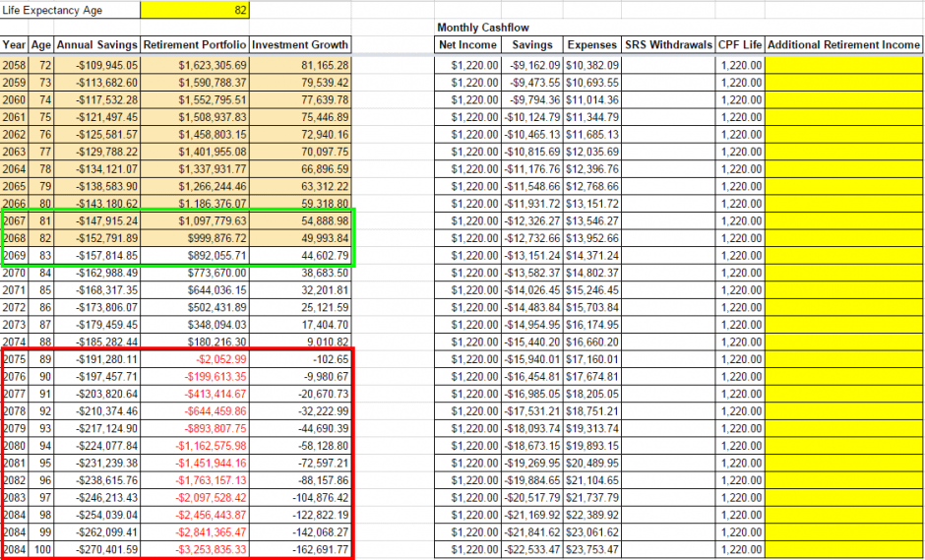The image size is (925, 560).
Task: Click the Life Expectancy Age label cell
Action: [70, 10]
